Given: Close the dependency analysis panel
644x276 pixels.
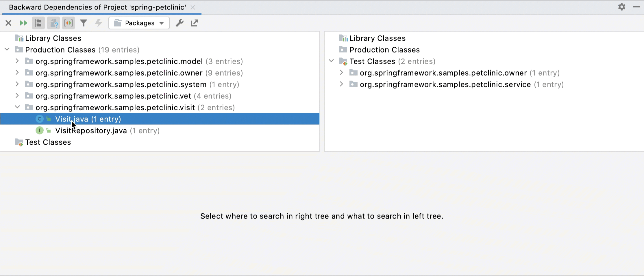Looking at the screenshot, I should point(8,23).
